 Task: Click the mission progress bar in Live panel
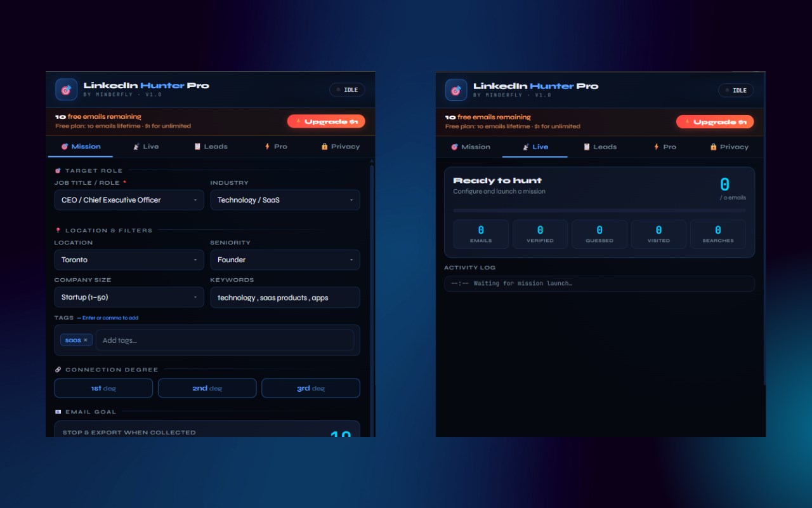tap(599, 210)
